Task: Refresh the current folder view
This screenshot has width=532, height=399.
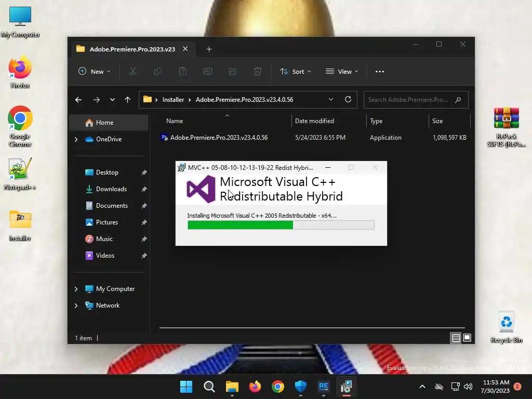Action: tap(348, 99)
